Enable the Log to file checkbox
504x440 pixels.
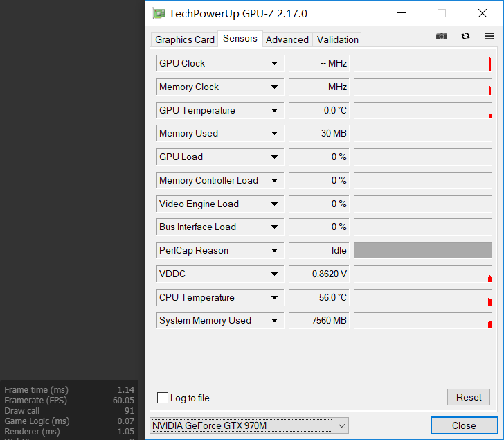click(x=163, y=398)
